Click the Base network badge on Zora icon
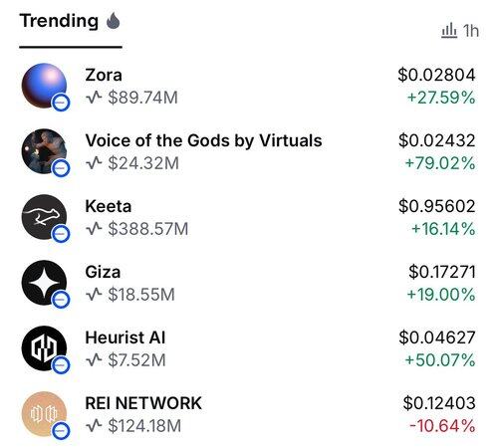This screenshot has height=448, width=498. click(61, 103)
